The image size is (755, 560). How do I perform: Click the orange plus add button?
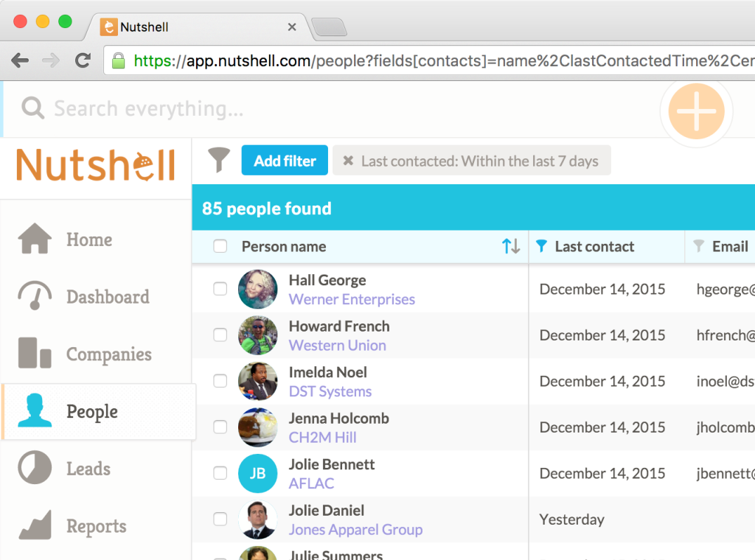pyautogui.click(x=696, y=111)
